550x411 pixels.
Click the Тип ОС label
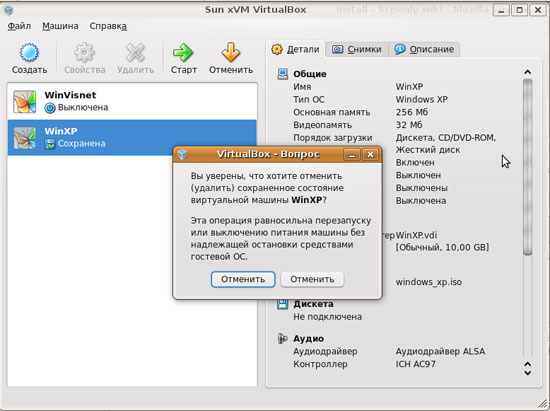[309, 100]
